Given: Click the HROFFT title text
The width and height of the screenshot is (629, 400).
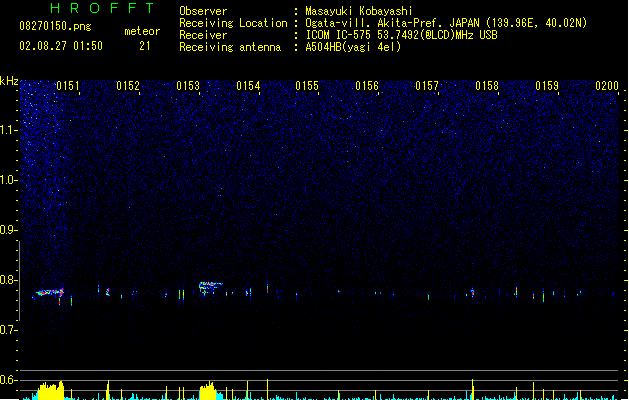Looking at the screenshot, I should point(102,8).
